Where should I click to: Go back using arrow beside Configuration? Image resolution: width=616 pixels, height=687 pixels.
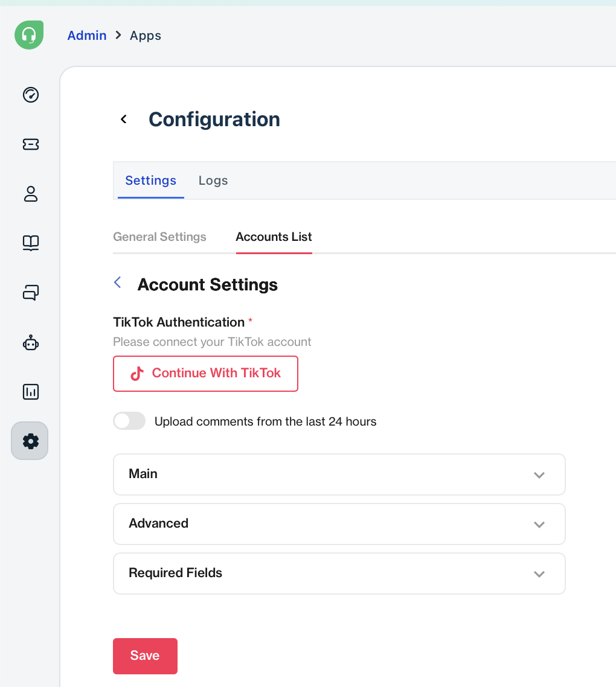coord(124,119)
